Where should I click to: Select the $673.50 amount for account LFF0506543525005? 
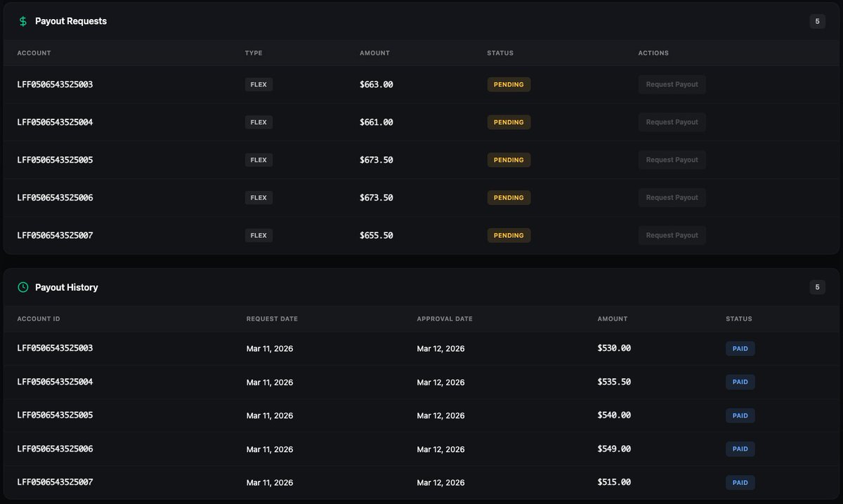[x=377, y=160]
